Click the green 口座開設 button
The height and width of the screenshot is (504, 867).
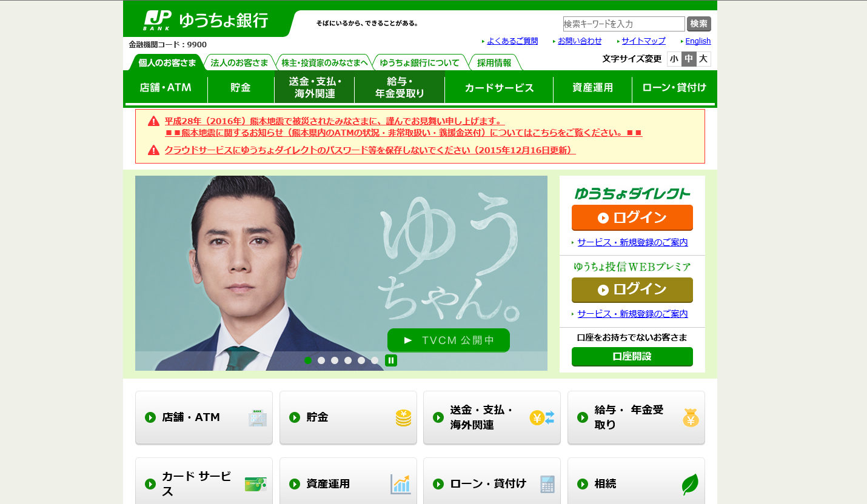[x=632, y=357]
